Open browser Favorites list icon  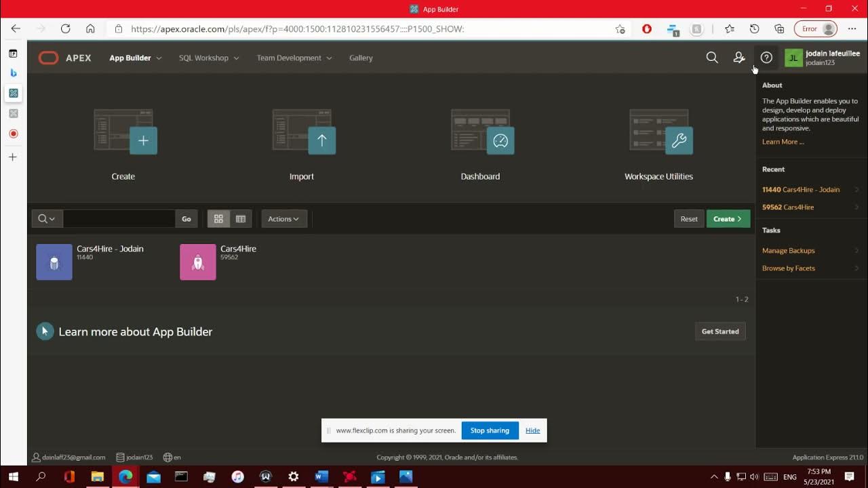[x=729, y=29]
